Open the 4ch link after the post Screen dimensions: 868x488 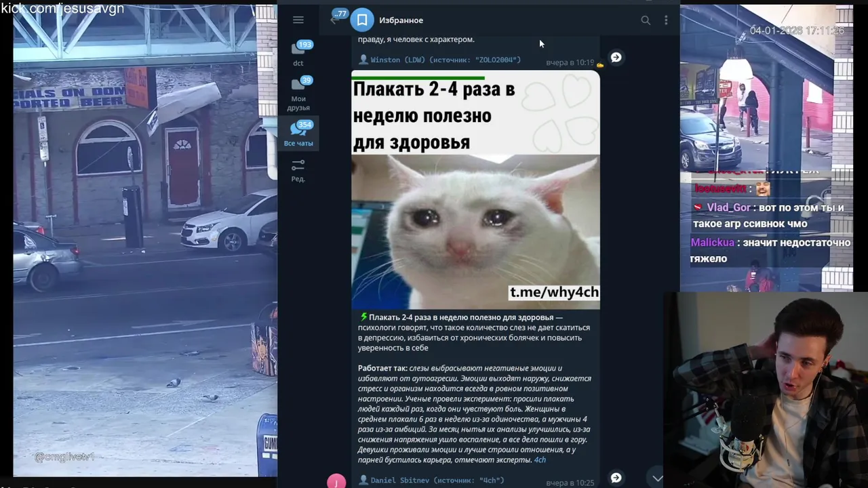(540, 460)
